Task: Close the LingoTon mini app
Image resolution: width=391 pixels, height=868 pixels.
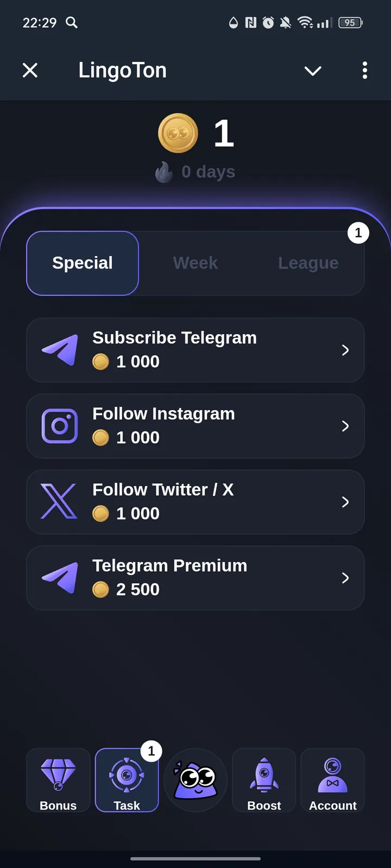Action: pyautogui.click(x=30, y=71)
